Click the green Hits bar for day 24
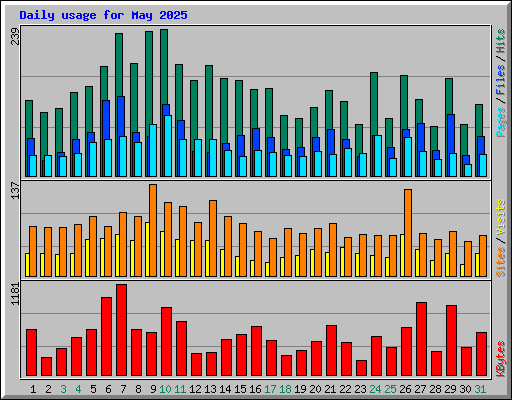This screenshot has width=512, height=400. point(374,104)
